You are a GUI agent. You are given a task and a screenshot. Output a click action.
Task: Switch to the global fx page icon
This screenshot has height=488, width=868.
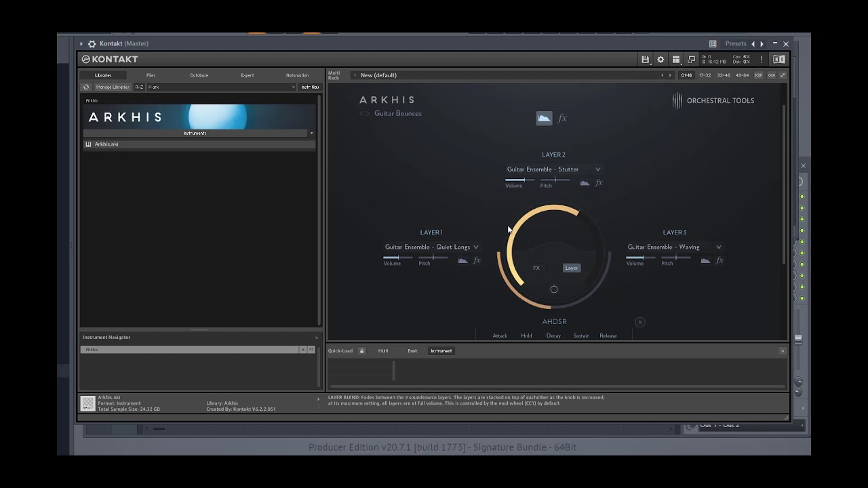[x=562, y=119]
